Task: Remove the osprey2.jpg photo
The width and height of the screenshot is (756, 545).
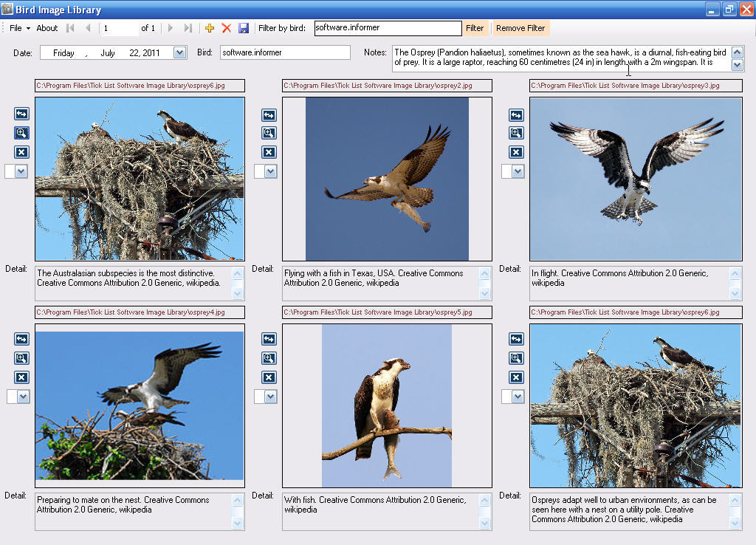Action: click(x=269, y=152)
